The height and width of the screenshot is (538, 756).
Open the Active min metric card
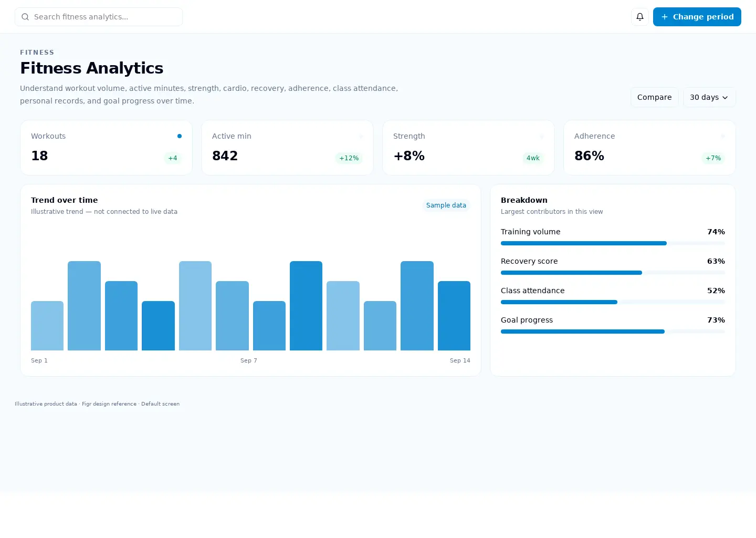(287, 148)
